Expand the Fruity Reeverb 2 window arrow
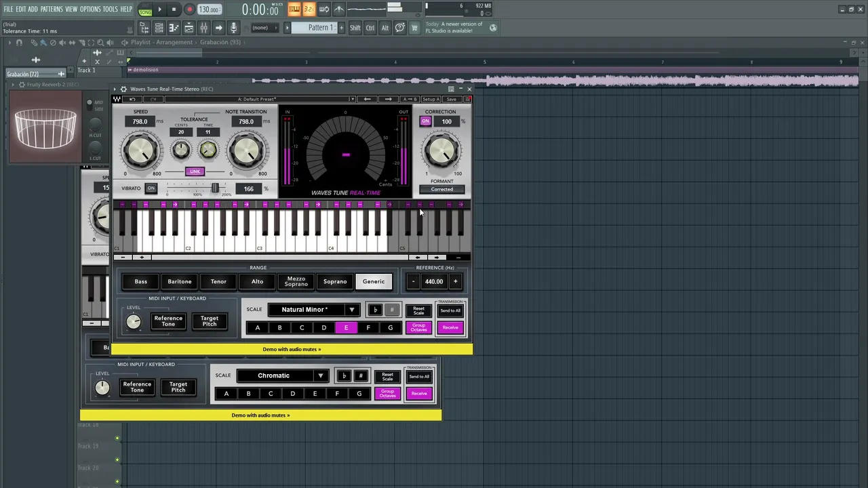Viewport: 868px width, 488px height. click(14, 85)
